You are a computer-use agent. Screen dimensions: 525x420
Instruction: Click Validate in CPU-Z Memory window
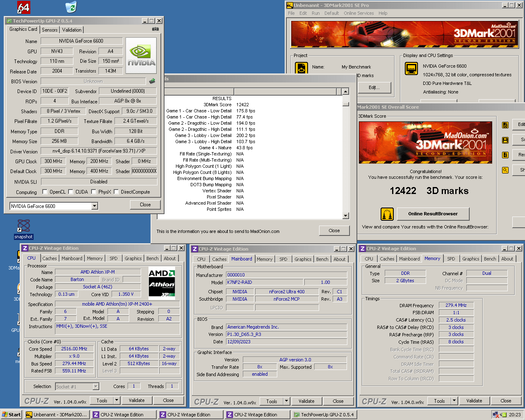(474, 401)
